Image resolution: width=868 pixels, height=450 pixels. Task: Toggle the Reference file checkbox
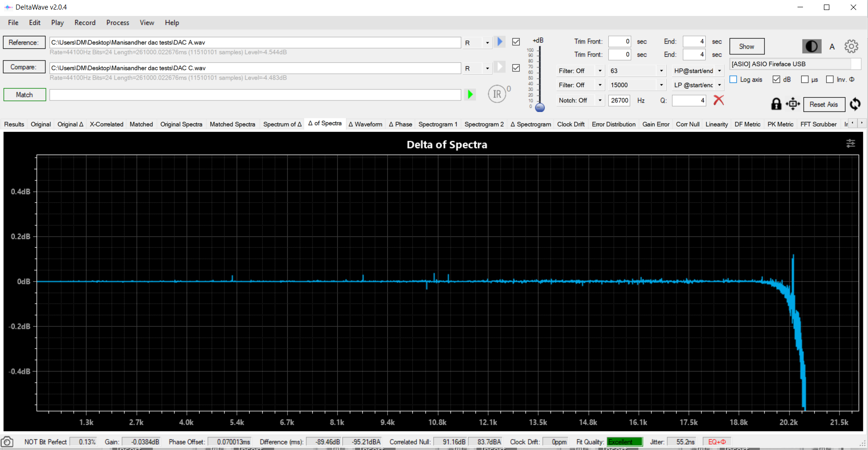pyautogui.click(x=516, y=42)
